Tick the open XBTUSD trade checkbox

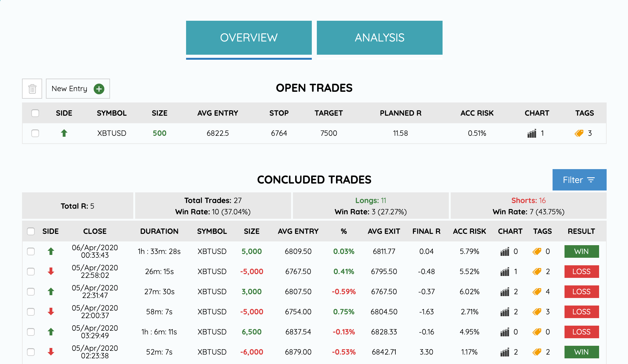pos(35,133)
